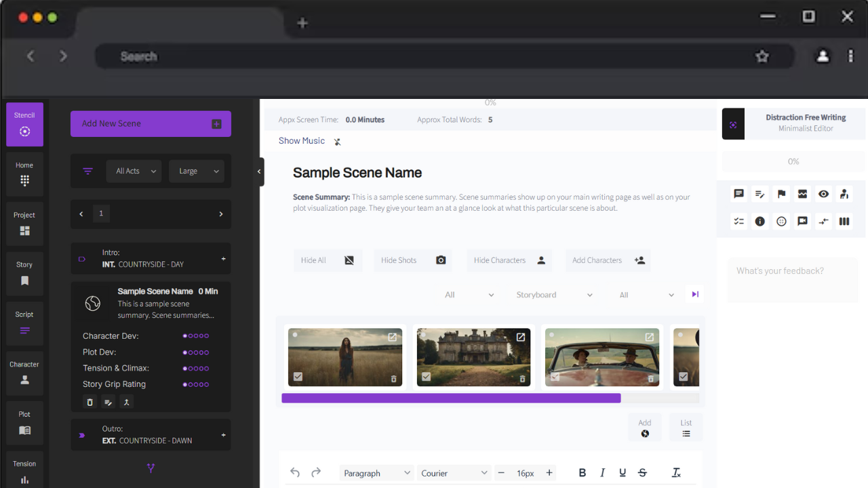Screen dimensions: 868x488
Task: Click the filter lines icon beside All Acts
Action: tap(88, 171)
